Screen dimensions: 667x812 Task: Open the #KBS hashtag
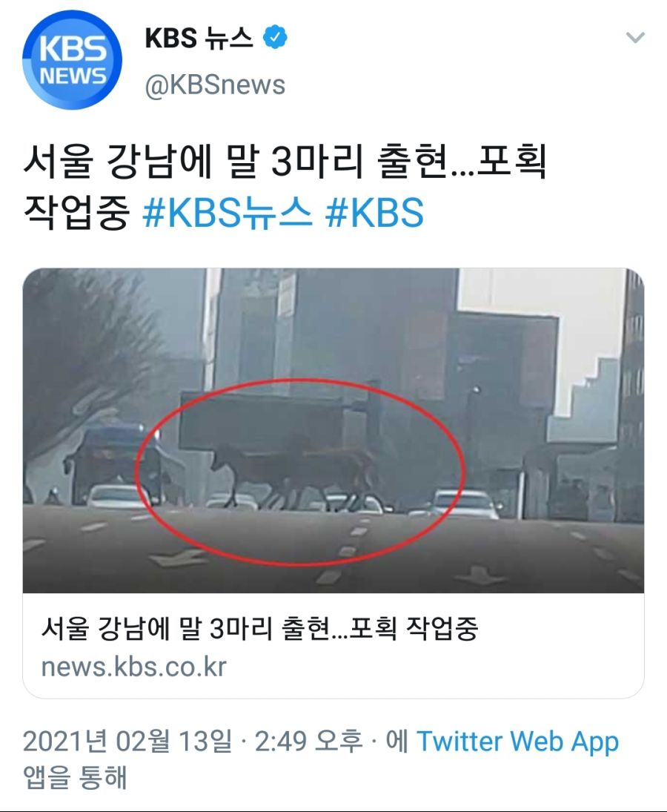[x=375, y=213]
